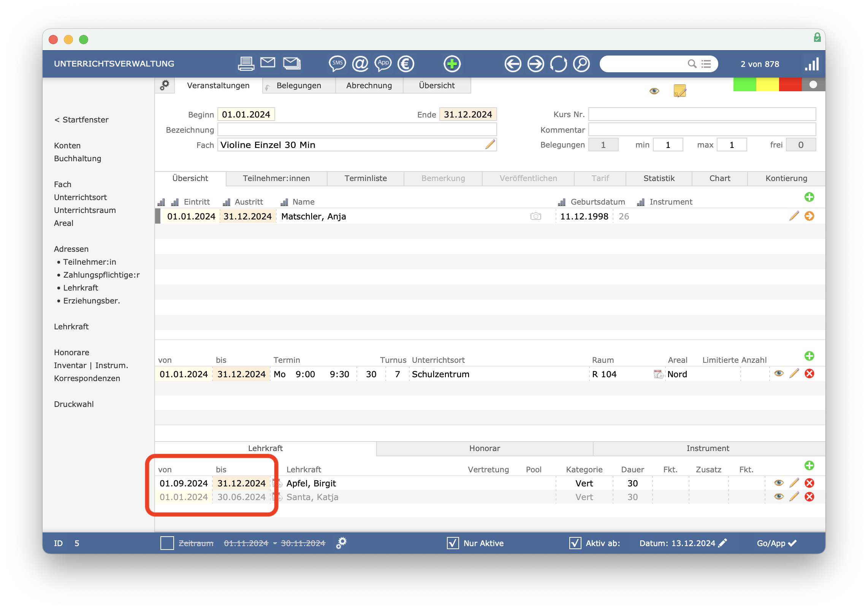Image resolution: width=868 pixels, height=610 pixels.
Task: Open the SMS message icon
Action: tap(337, 64)
